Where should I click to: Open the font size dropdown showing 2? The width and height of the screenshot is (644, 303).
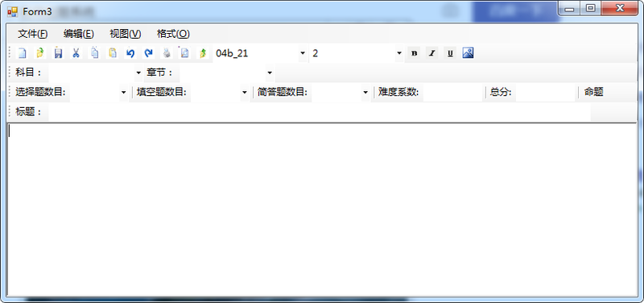click(399, 53)
